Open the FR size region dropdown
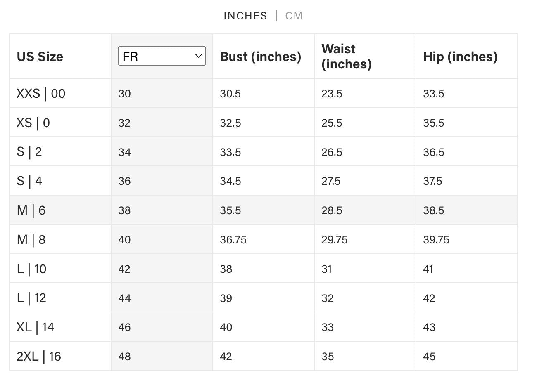 (x=162, y=56)
